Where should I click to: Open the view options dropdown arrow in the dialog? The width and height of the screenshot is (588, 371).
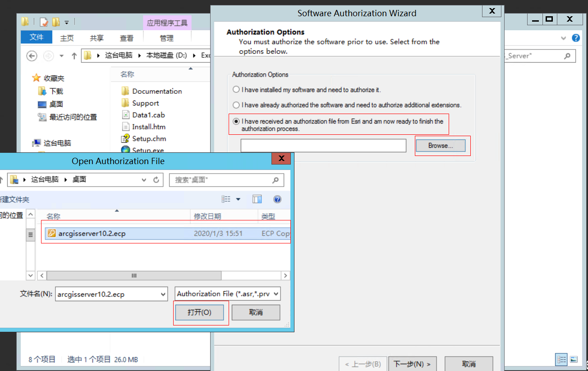click(x=239, y=199)
